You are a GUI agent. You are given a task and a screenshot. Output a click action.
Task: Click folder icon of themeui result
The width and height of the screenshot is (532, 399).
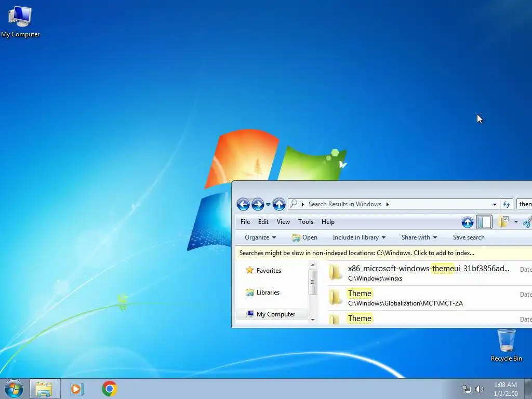pyautogui.click(x=335, y=272)
